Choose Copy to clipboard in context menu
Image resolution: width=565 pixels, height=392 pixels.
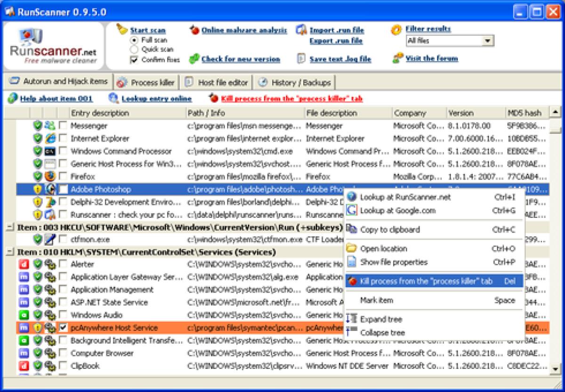tap(434, 230)
